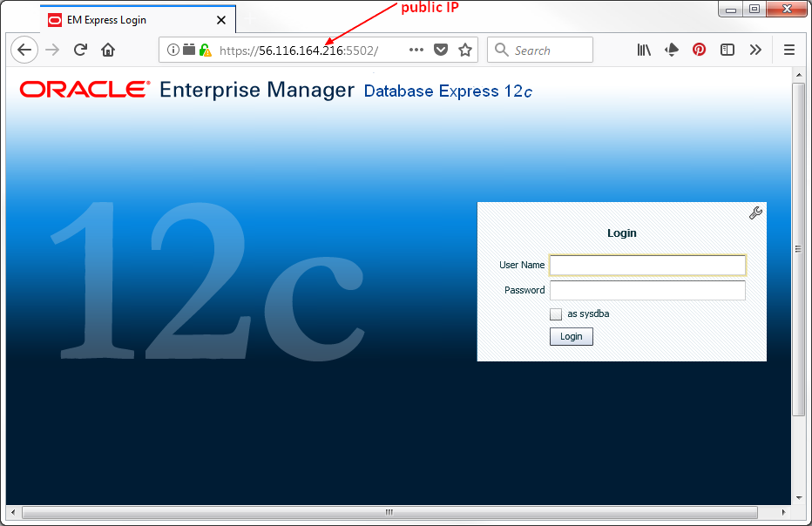Click the Search field in the toolbar
The height and width of the screenshot is (526, 812).
click(540, 50)
